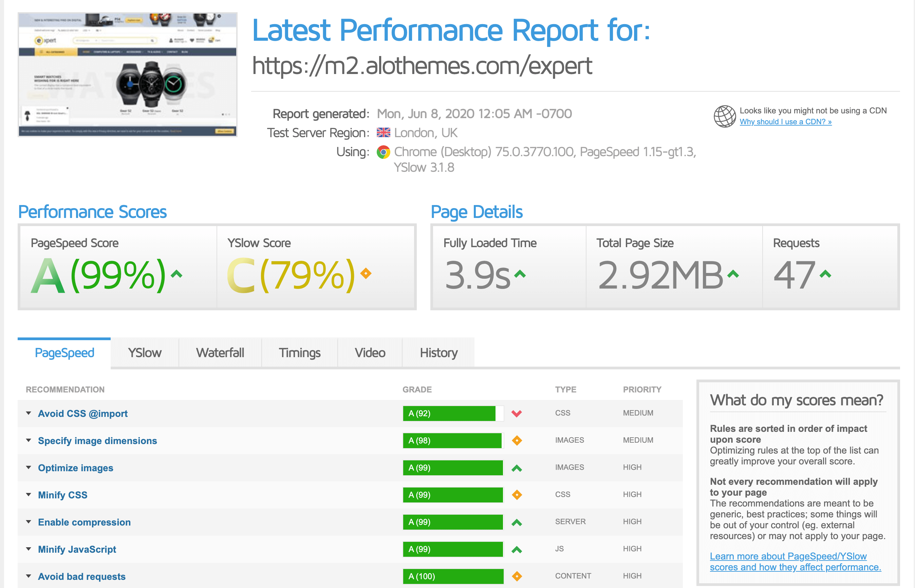Click the A (92) grade bar
The width and height of the screenshot is (915, 588).
click(x=452, y=414)
